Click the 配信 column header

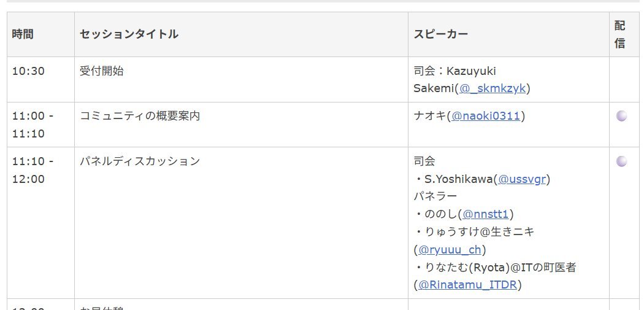[619, 34]
